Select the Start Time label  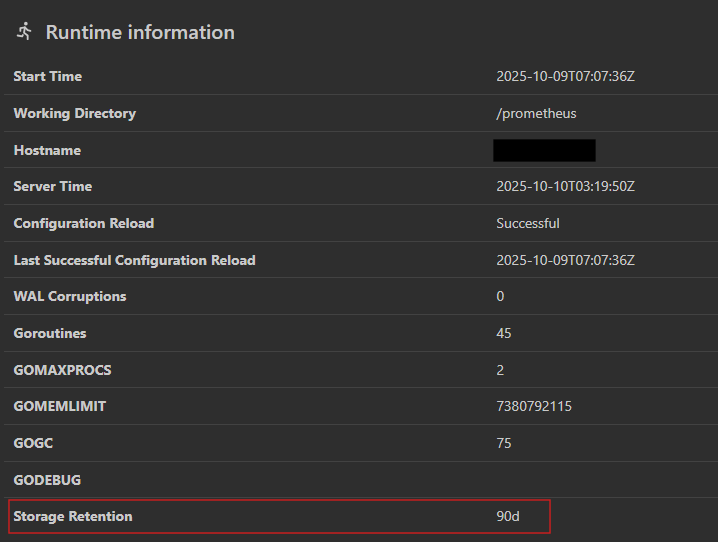(48, 77)
